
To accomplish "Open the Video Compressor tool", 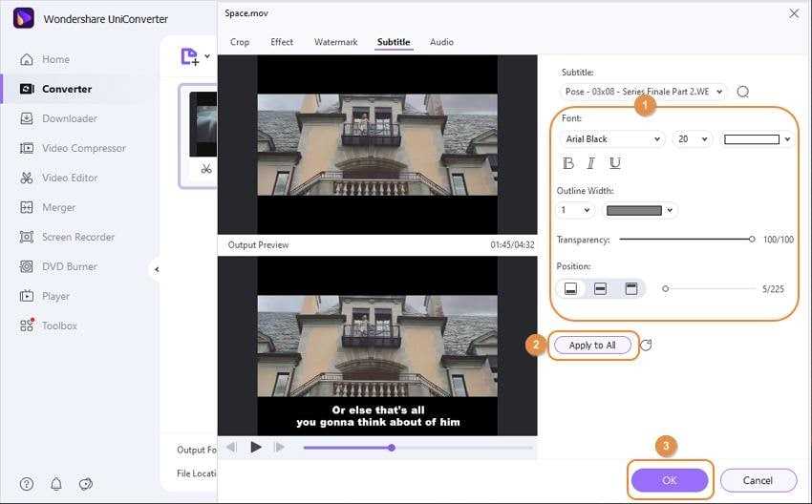I will (83, 148).
